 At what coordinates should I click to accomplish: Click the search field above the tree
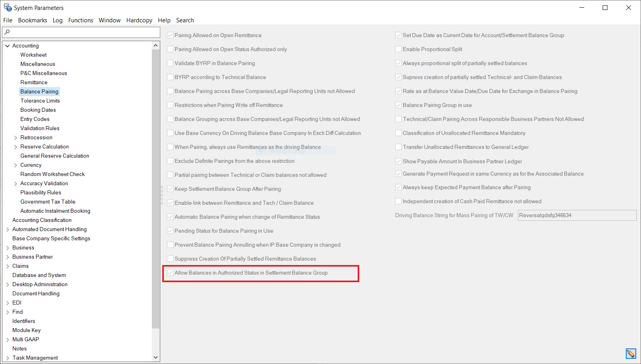tap(84, 32)
